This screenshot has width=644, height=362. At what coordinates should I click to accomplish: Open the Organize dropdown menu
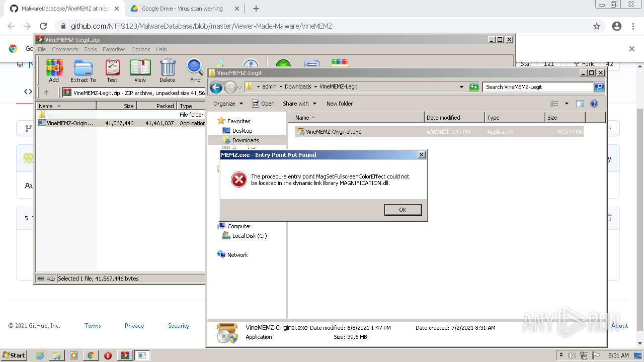pos(228,104)
